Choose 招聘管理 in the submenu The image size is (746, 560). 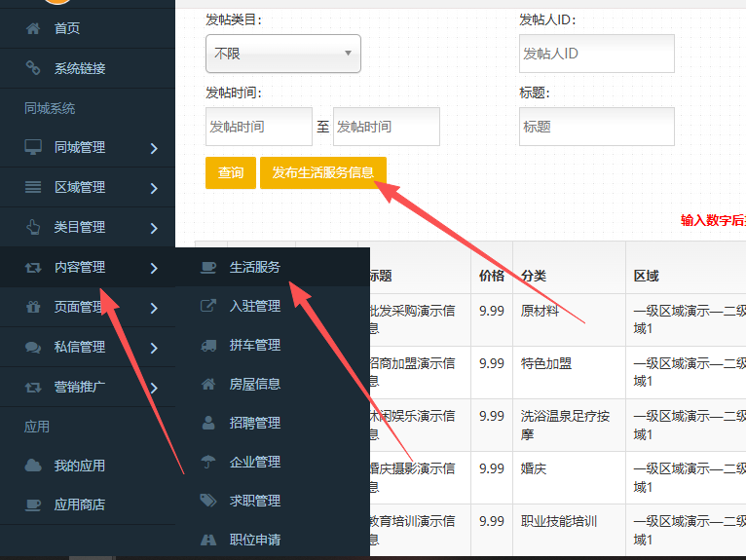click(255, 423)
